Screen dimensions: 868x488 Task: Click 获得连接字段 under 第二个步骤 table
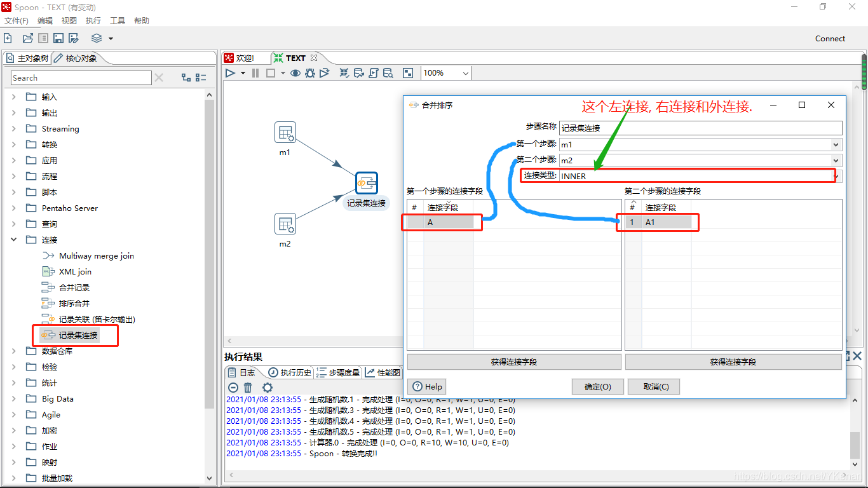[x=733, y=362]
